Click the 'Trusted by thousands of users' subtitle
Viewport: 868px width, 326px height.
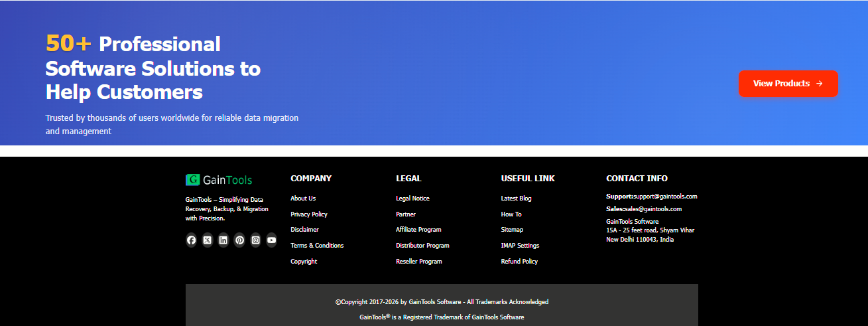[x=172, y=125]
